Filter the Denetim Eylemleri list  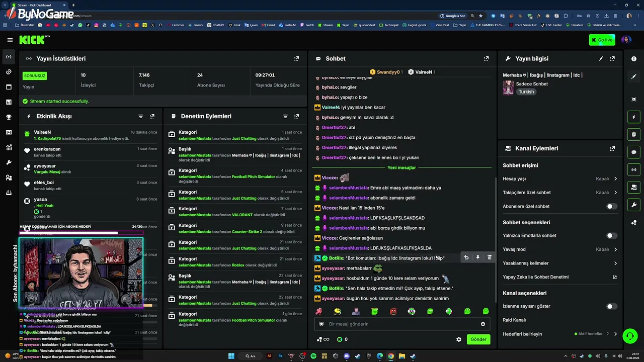coord(285,116)
